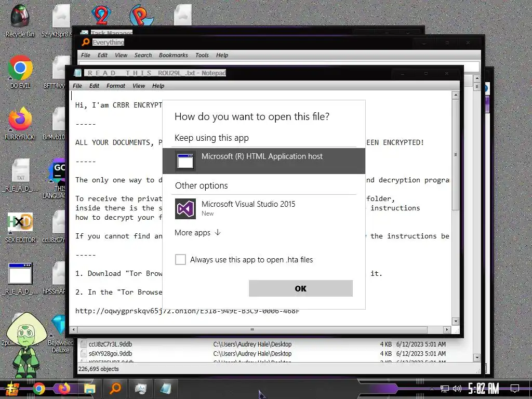The width and height of the screenshot is (532, 399).
Task: Open the Bejeweled Deluxe desktop icon
Action: pos(60,334)
